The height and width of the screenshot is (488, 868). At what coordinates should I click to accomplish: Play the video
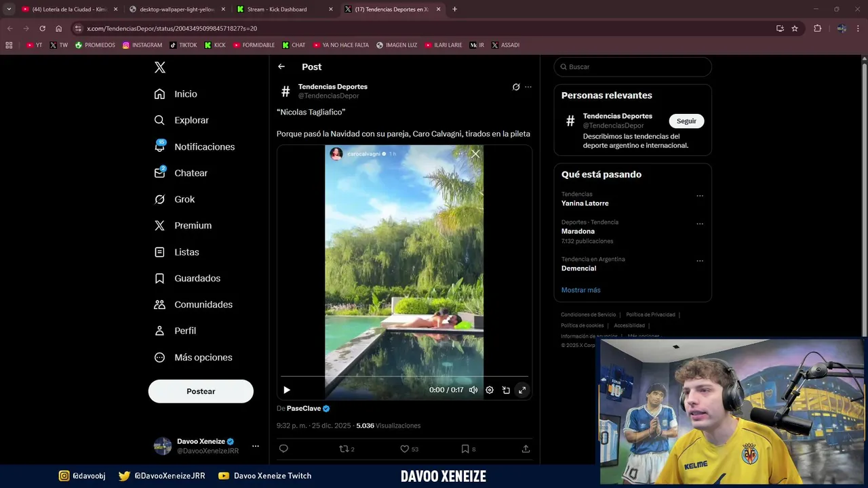[x=287, y=390]
